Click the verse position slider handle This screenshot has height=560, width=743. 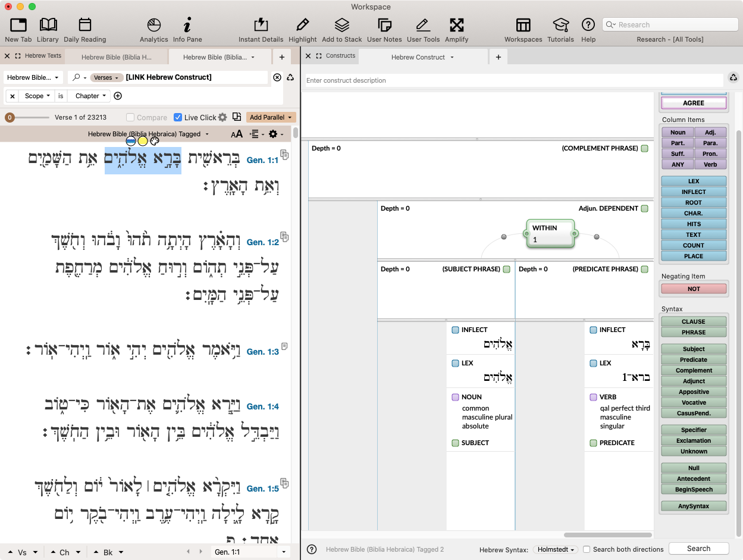click(x=10, y=118)
